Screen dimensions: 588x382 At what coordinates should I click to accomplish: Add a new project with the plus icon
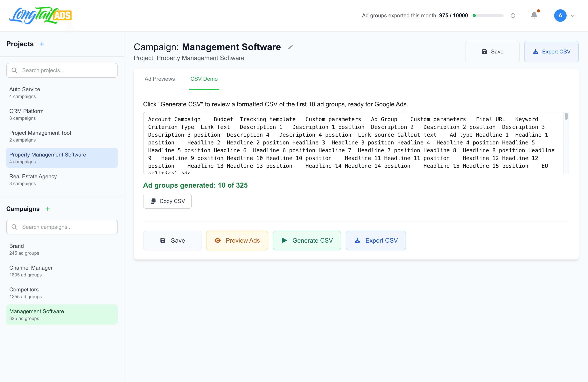pos(42,44)
